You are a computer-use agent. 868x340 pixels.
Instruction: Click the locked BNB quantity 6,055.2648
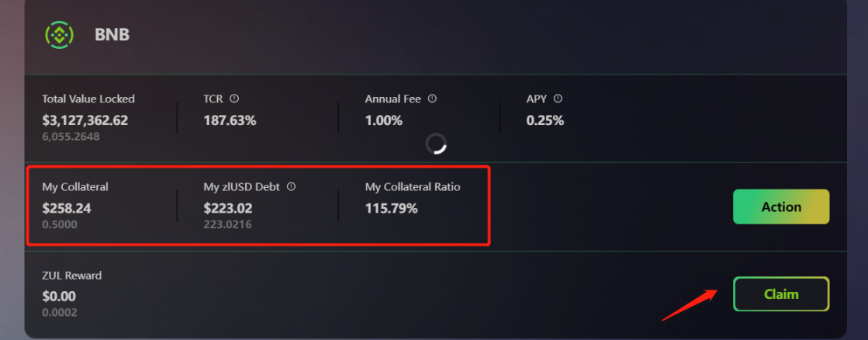(x=71, y=137)
